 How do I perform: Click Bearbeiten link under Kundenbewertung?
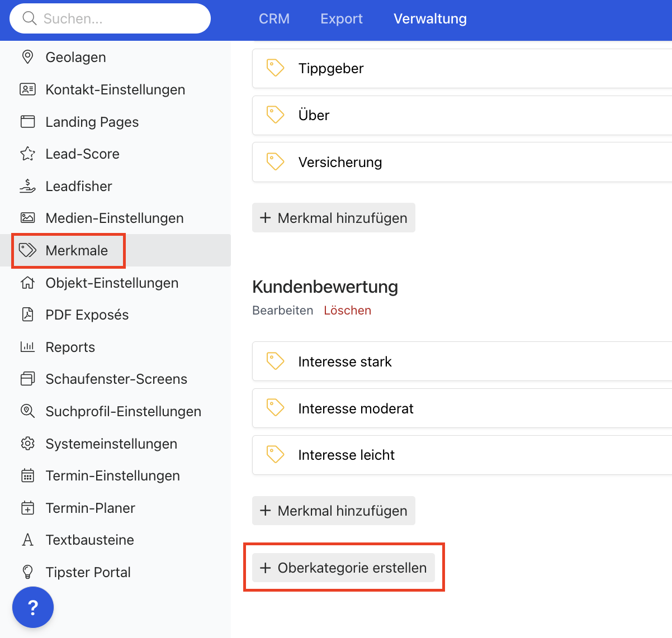(x=283, y=310)
